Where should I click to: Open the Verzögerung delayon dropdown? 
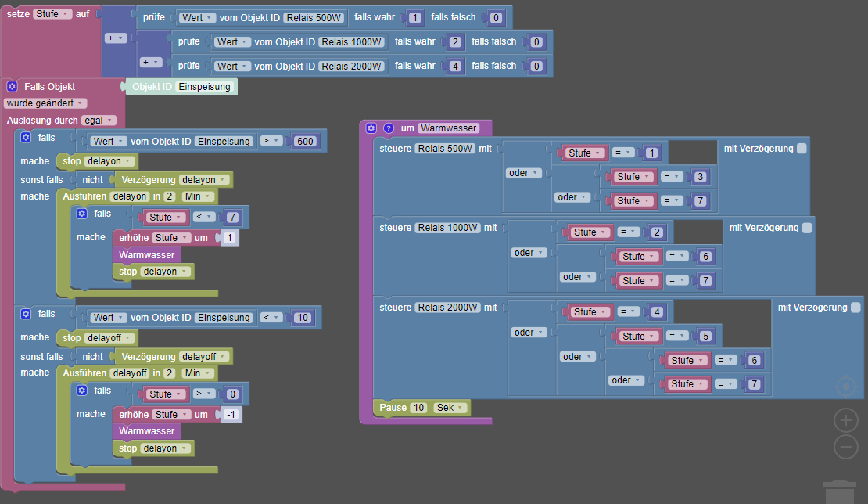pyautogui.click(x=204, y=179)
